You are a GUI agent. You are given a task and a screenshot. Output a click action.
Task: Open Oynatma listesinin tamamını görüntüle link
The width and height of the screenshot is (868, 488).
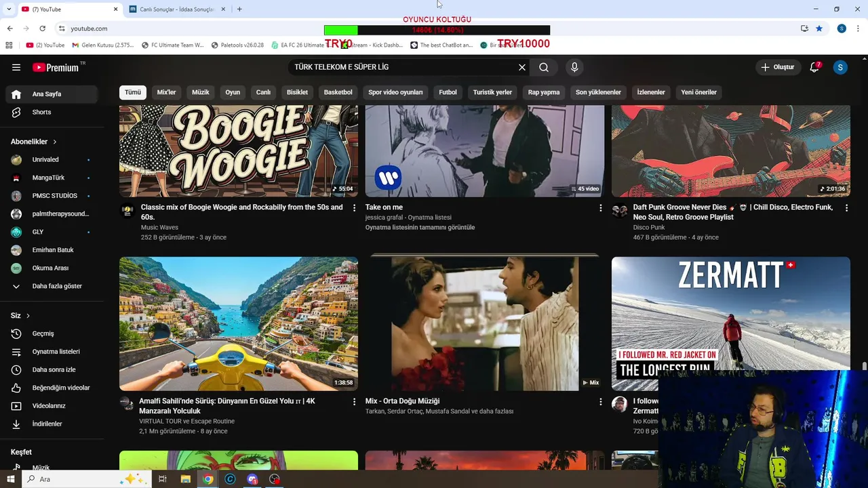[420, 228]
